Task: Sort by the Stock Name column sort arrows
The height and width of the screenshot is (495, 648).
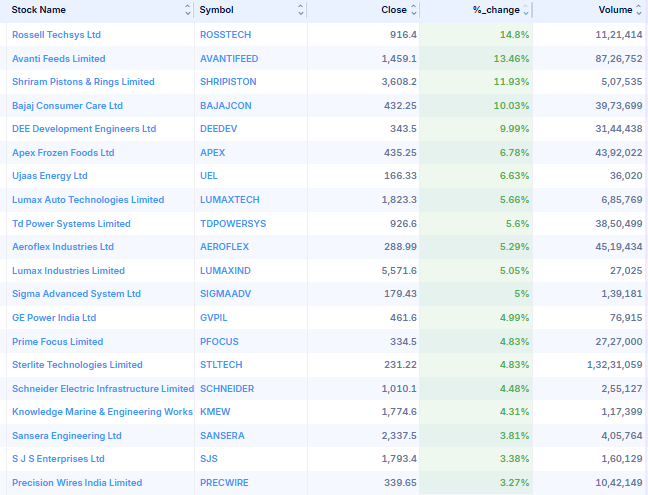Action: (188, 10)
